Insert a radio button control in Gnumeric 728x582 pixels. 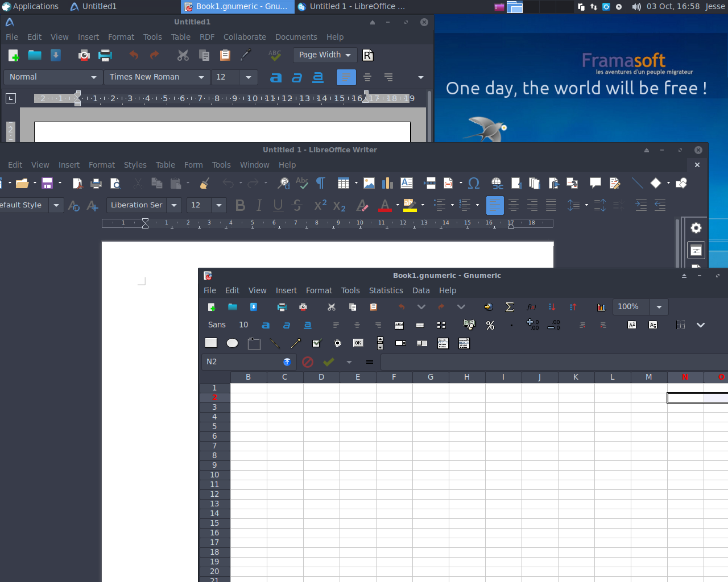pos(338,343)
